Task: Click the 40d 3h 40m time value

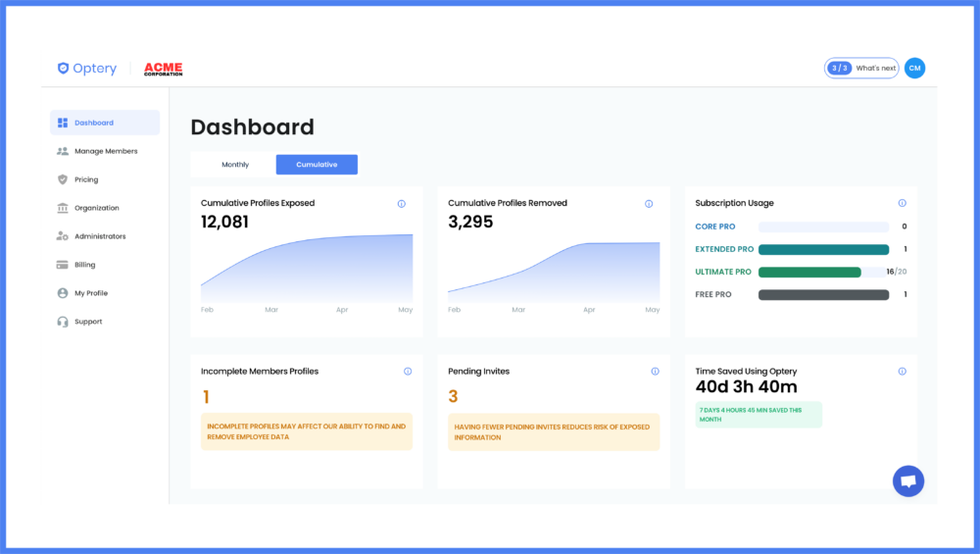Action: pyautogui.click(x=746, y=387)
